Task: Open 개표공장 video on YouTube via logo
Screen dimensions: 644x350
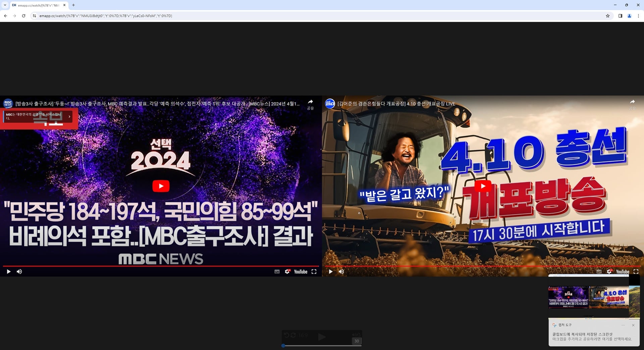Action: [623, 272]
